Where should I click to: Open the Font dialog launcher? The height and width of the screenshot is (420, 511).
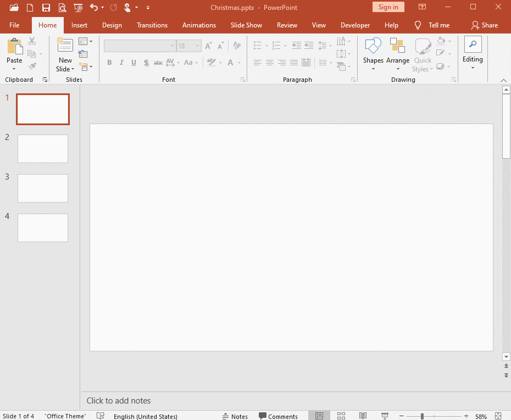(x=243, y=80)
